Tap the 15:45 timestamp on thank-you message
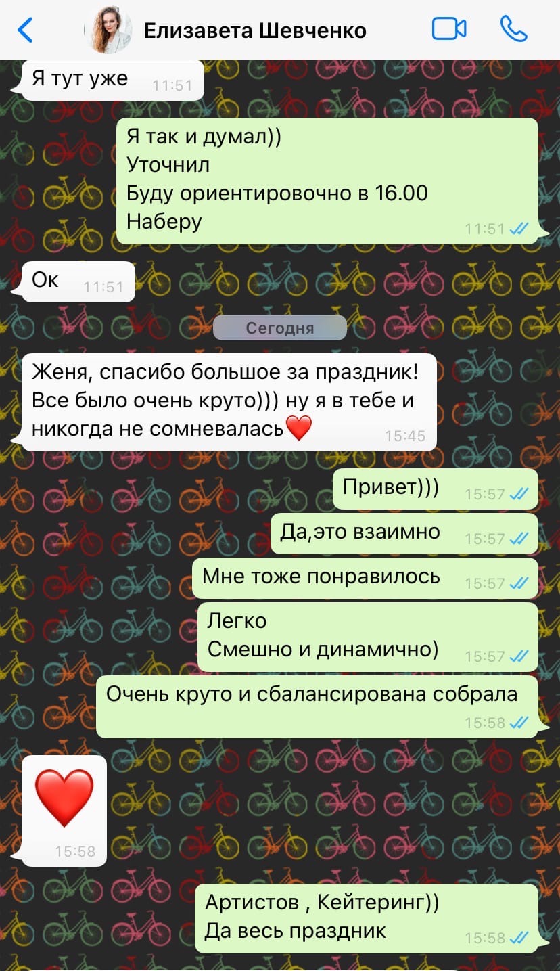This screenshot has height=971, width=560. click(405, 436)
